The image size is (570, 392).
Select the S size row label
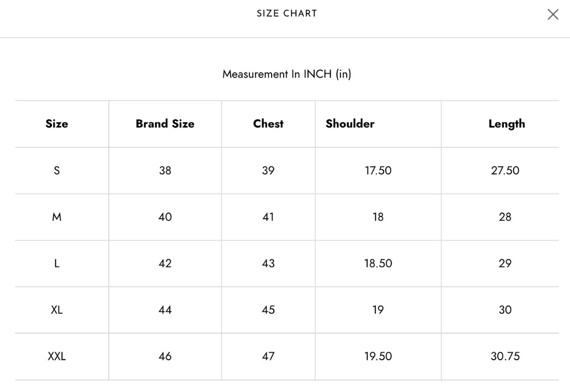click(57, 170)
